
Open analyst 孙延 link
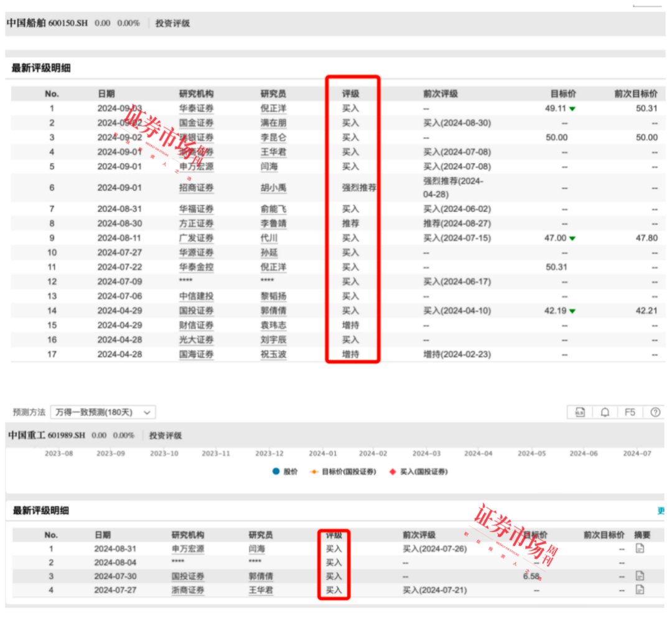click(269, 253)
